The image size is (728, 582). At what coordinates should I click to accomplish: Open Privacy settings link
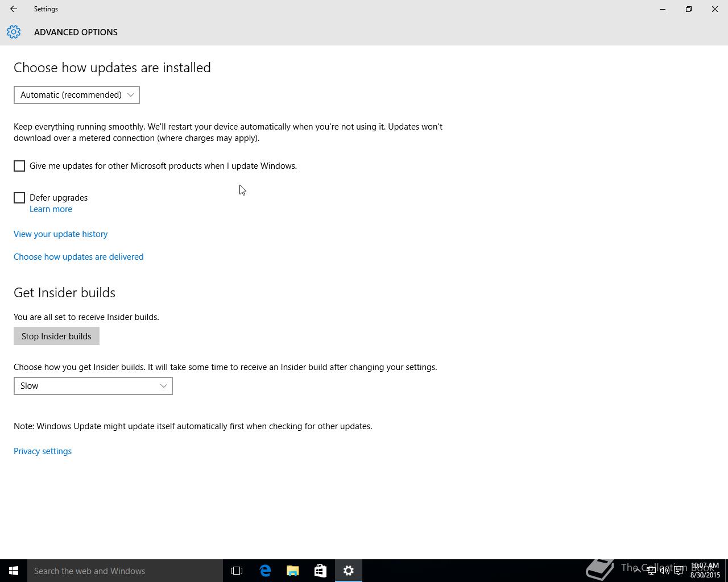(x=43, y=451)
